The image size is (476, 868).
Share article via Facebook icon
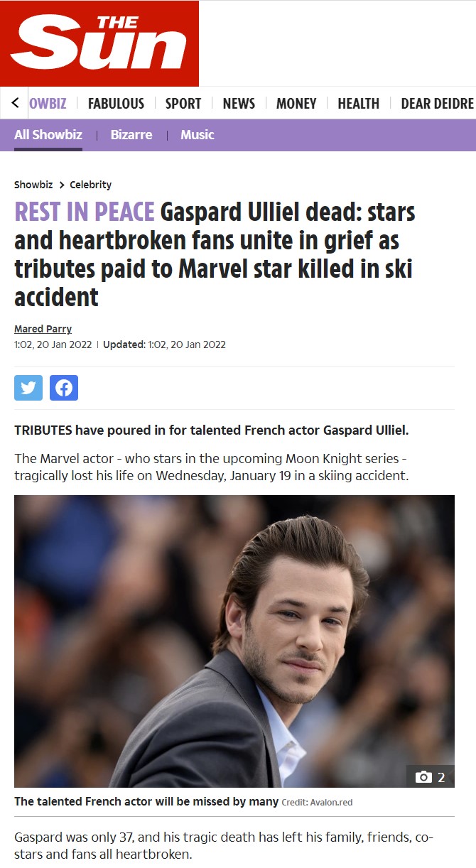pos(64,388)
